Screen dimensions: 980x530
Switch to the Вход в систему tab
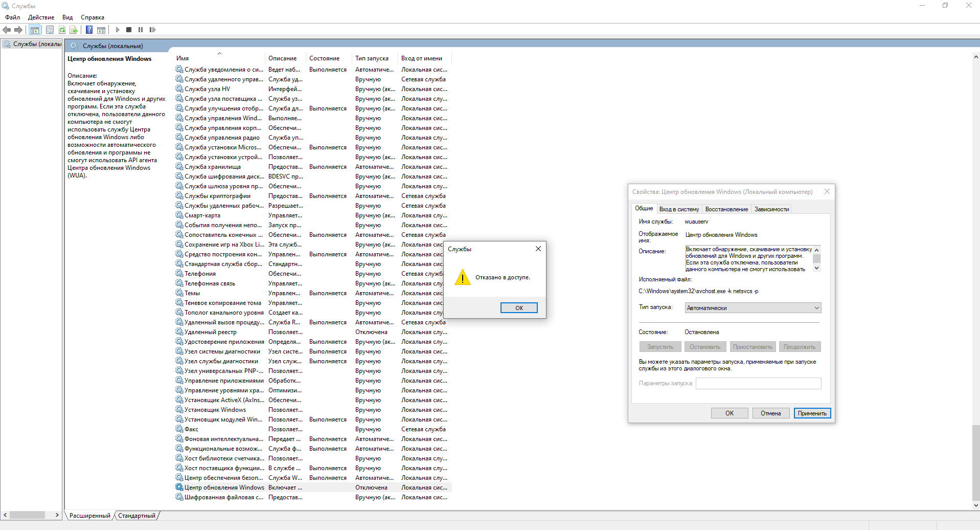pyautogui.click(x=679, y=209)
